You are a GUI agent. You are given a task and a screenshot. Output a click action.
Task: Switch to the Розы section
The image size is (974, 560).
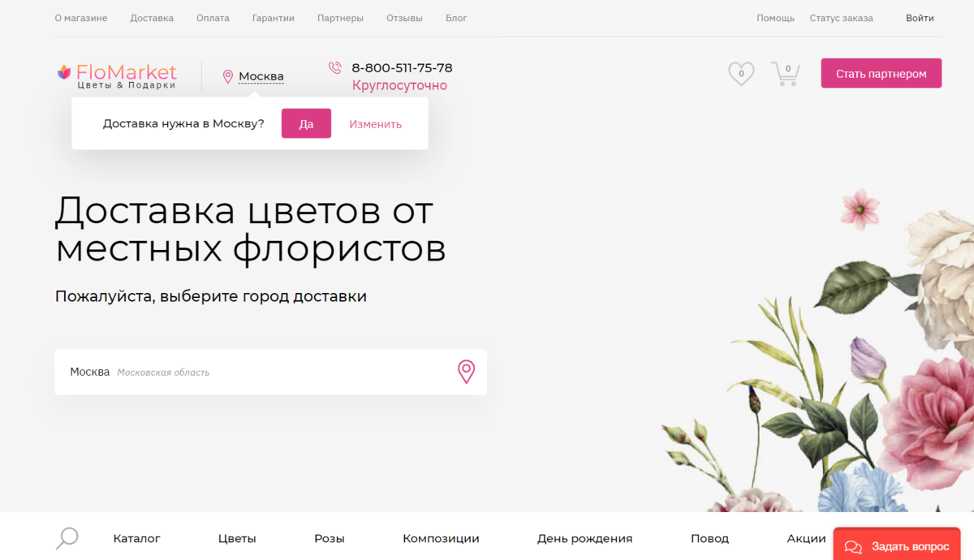coord(329,538)
